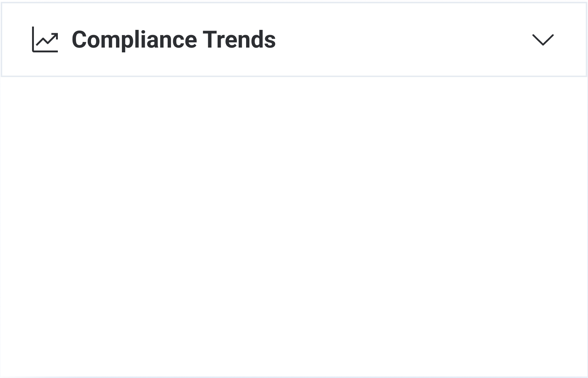Select the upward-trending graph icon
This screenshot has width=588, height=378.
point(45,39)
